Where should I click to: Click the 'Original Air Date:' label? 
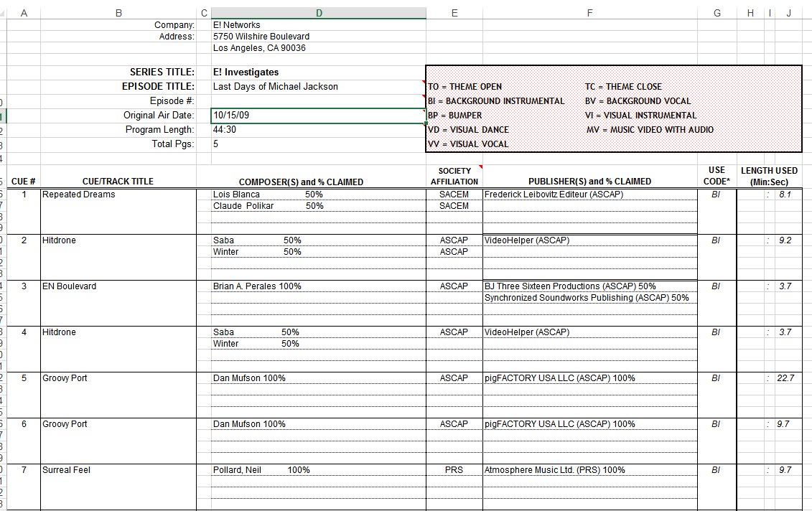click(x=159, y=116)
